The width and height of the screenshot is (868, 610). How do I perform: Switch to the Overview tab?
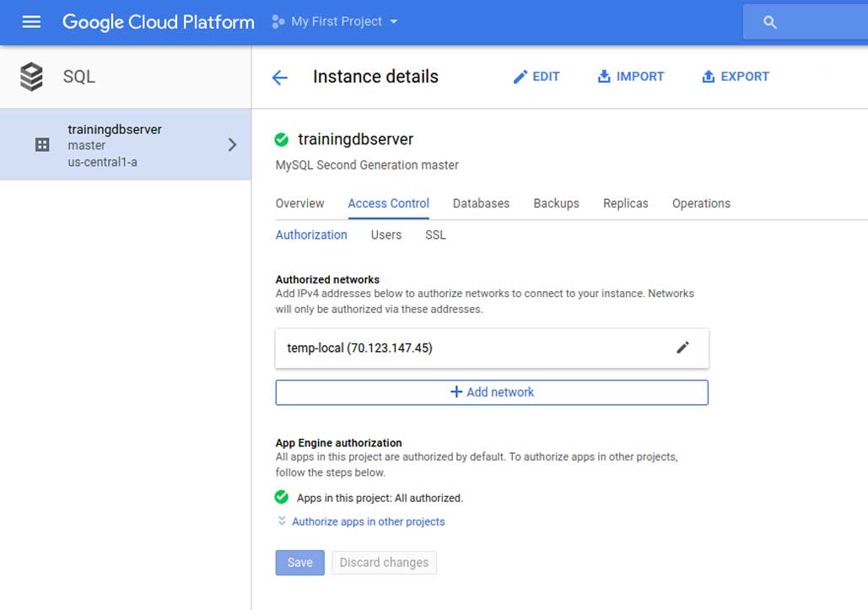coord(300,203)
